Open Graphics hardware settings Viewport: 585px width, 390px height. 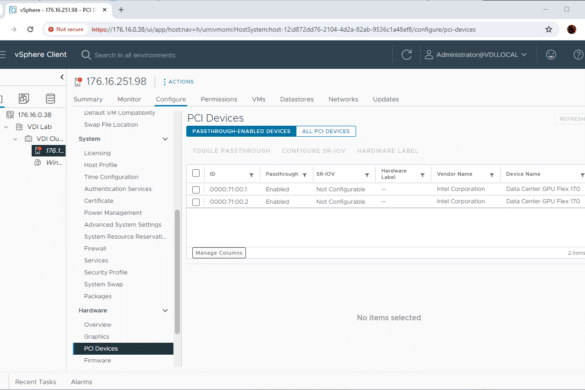(x=97, y=337)
